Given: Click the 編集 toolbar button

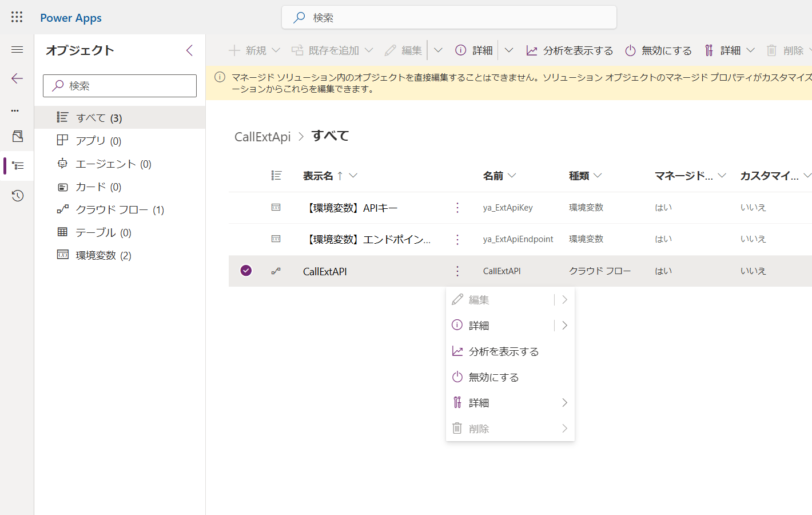Looking at the screenshot, I should pyautogui.click(x=404, y=50).
